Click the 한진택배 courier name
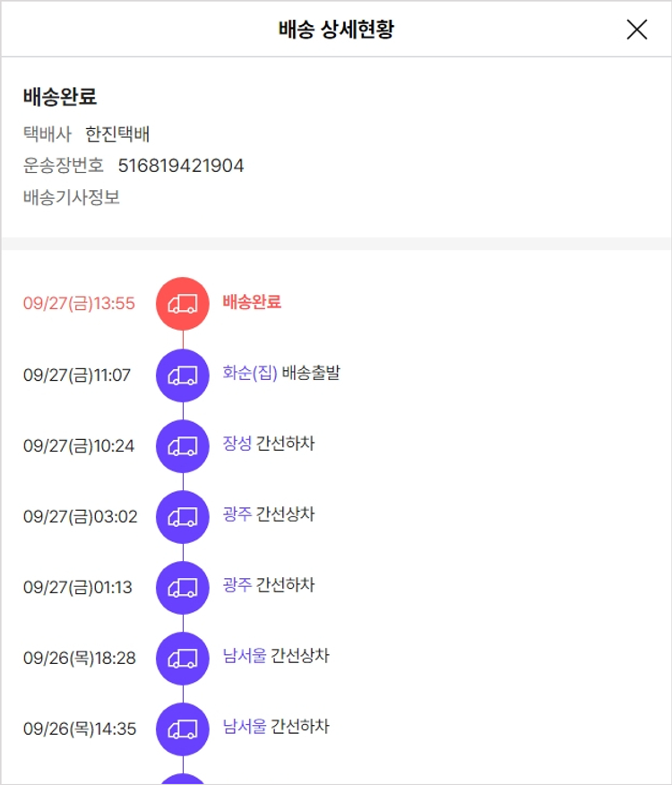This screenshot has width=672, height=785. point(117,134)
